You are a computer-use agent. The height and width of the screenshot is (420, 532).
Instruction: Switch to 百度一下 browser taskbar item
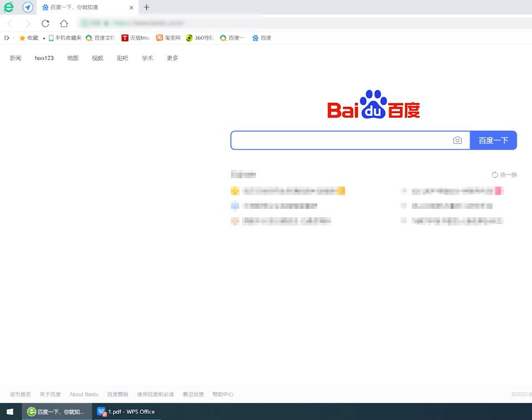57,412
